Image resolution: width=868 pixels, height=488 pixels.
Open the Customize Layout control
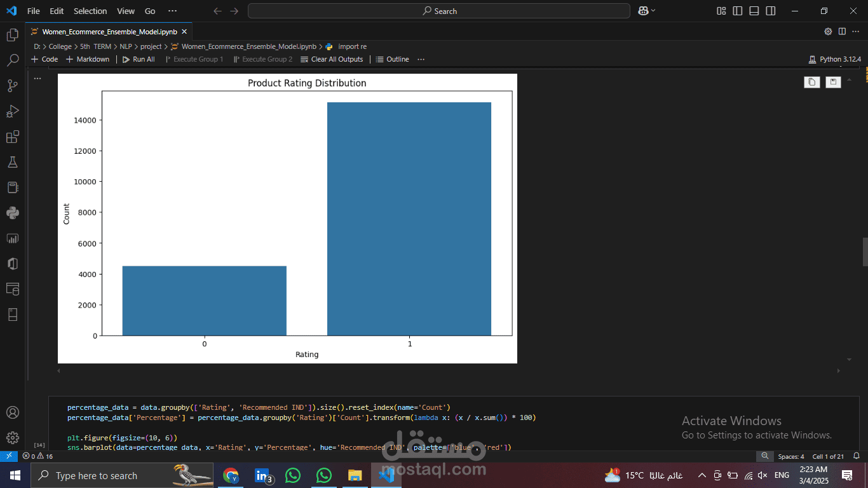point(721,11)
